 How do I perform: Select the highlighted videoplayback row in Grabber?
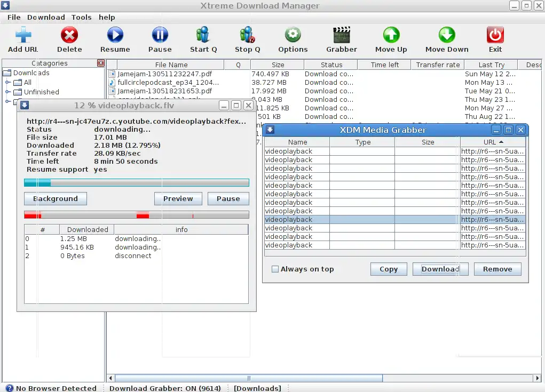point(395,219)
